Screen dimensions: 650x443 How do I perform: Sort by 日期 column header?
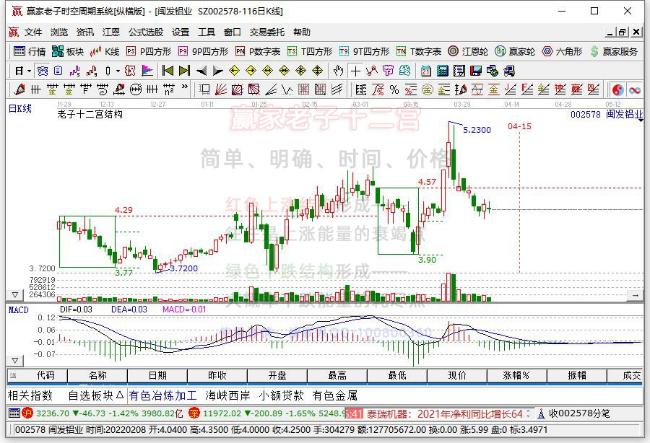tap(158, 375)
